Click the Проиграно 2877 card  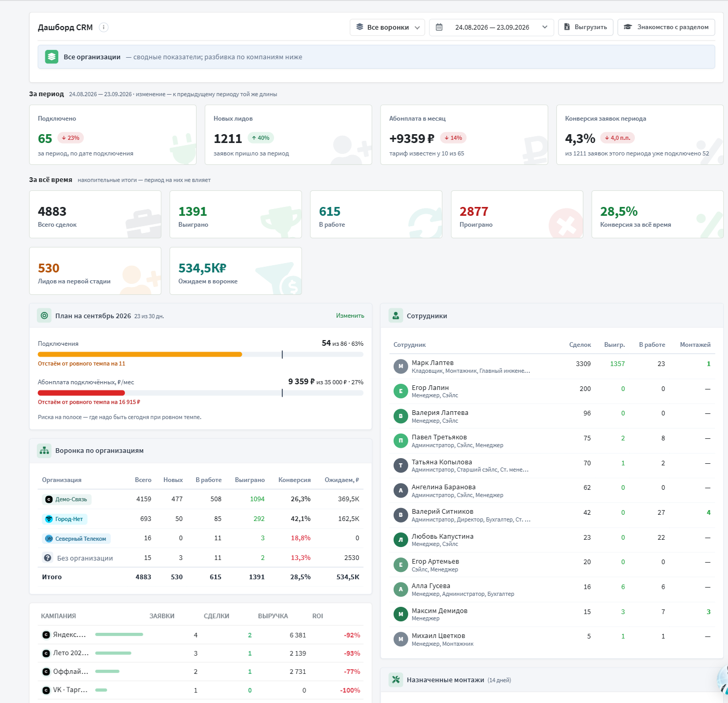(517, 214)
